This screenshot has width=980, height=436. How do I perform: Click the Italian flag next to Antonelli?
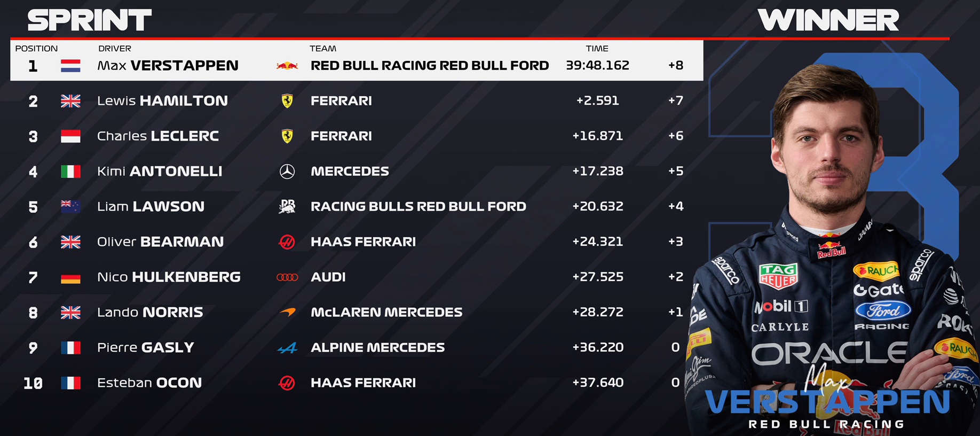click(71, 172)
